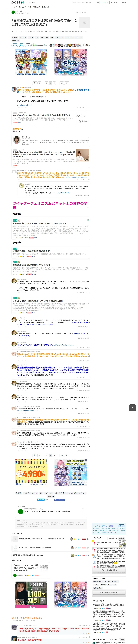The height and width of the screenshot is (644, 138).
Task: Go to page 14 in top pagination
Action: click(x=62, y=83)
